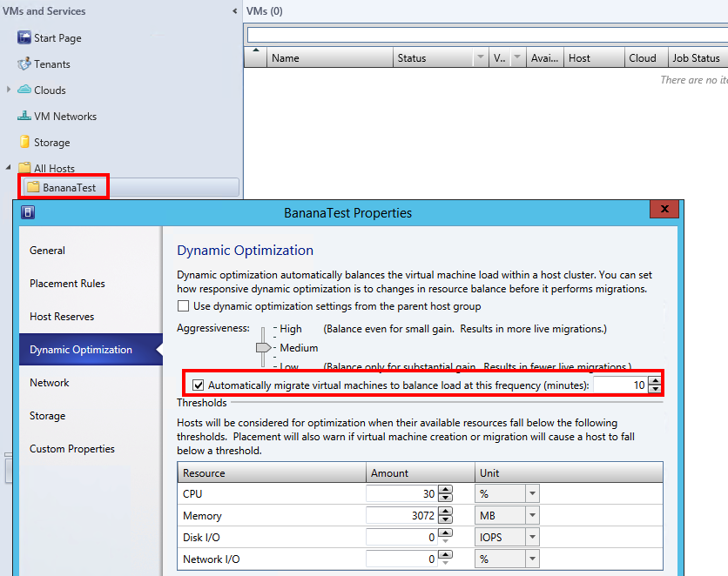Click the All Hosts folder icon
The height and width of the screenshot is (576, 728).
point(24,167)
